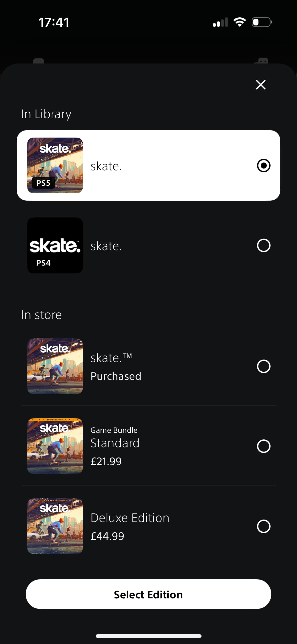Tap the PS5 skate. cover thumbnail
This screenshot has height=644, width=297.
tap(55, 165)
